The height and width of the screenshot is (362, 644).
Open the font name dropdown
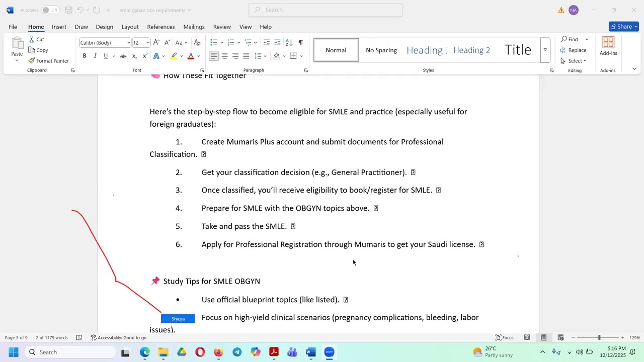pos(128,43)
